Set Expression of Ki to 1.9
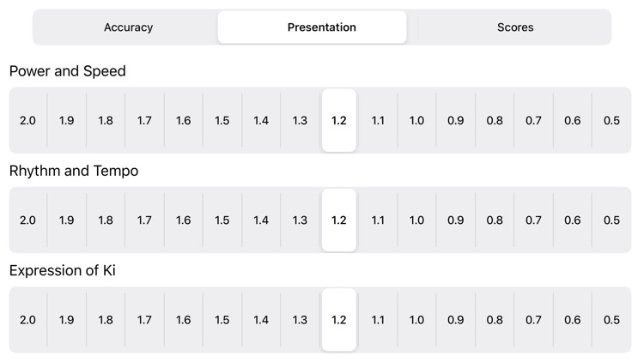Screen dimensions: 644x362 point(66,320)
